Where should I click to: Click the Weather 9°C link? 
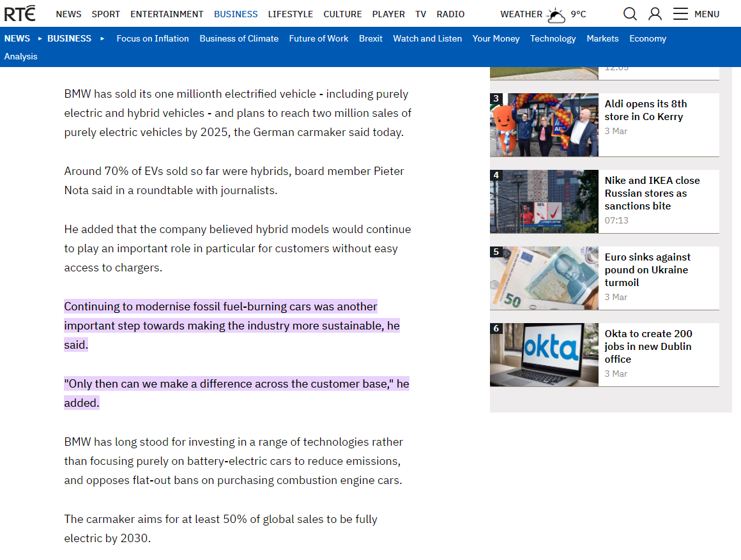pos(543,14)
